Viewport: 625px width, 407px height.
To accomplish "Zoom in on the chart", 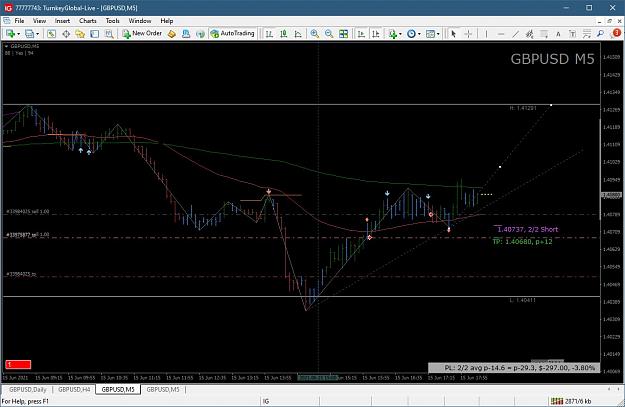I will click(314, 34).
